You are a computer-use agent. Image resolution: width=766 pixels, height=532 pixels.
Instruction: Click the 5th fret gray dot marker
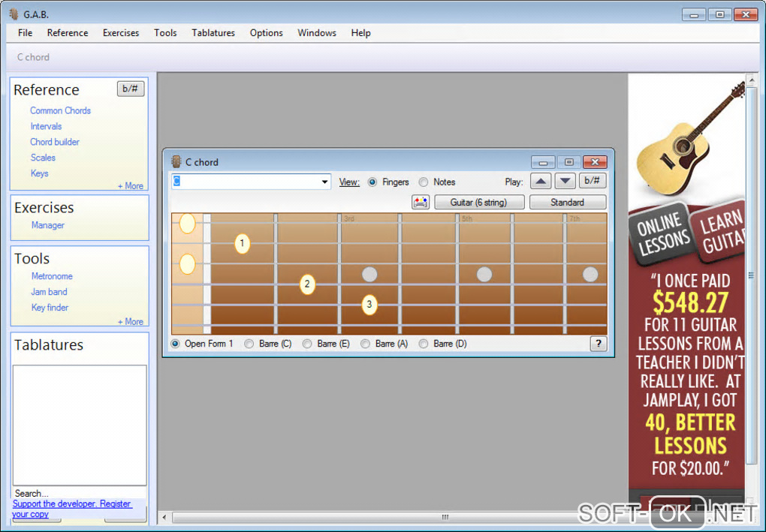point(484,275)
